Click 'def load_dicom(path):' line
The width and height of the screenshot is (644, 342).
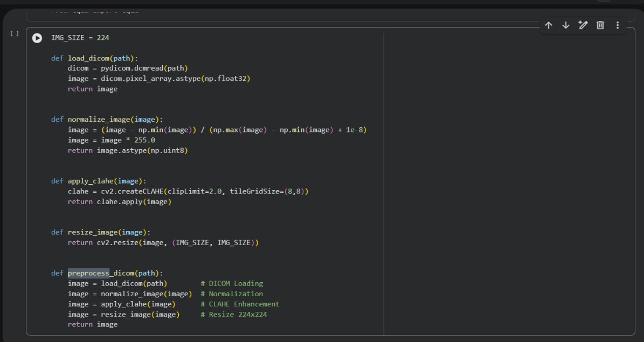(94, 58)
